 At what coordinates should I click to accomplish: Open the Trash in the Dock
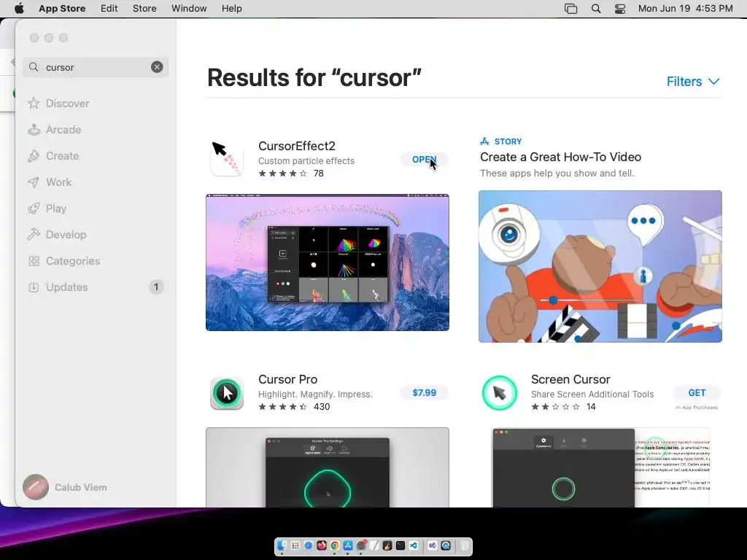(465, 545)
